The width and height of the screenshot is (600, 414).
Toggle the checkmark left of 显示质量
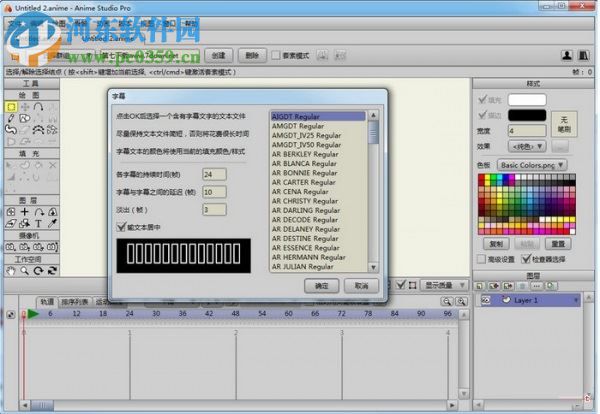400,285
